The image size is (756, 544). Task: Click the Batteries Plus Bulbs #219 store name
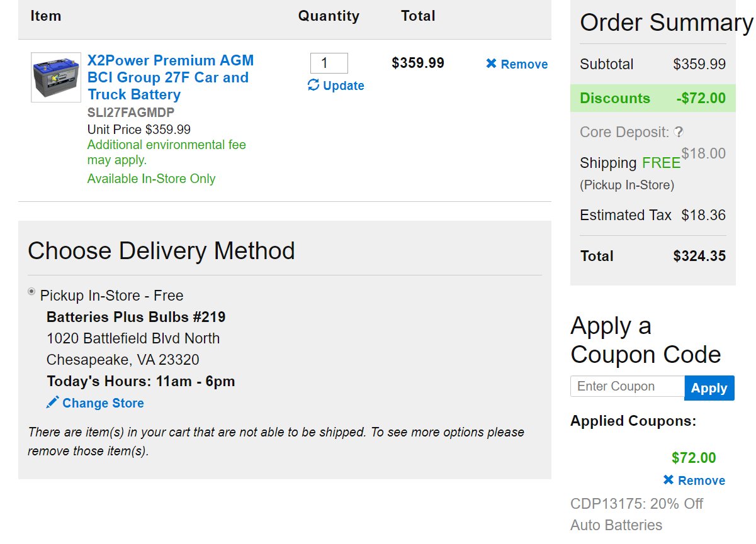tap(136, 316)
